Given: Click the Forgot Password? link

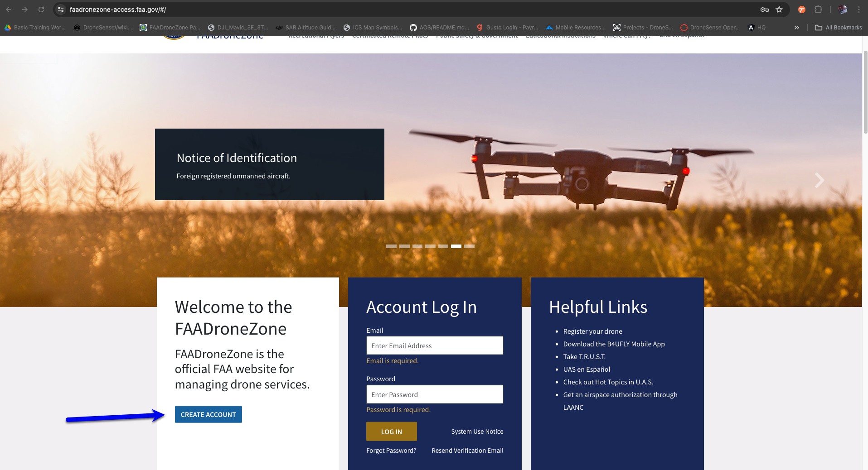Looking at the screenshot, I should coord(391,450).
